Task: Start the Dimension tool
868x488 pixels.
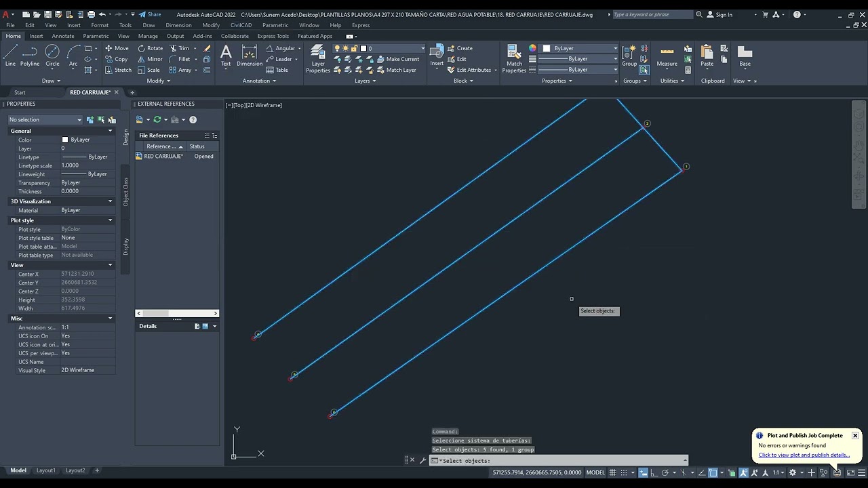Action: click(x=250, y=56)
